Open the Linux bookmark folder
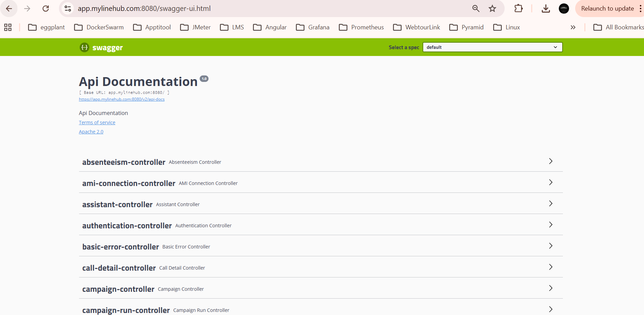The image size is (644, 315). pyautogui.click(x=506, y=27)
